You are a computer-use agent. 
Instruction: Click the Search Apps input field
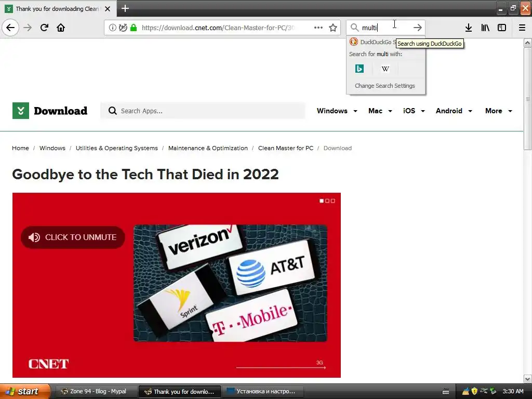click(x=203, y=111)
